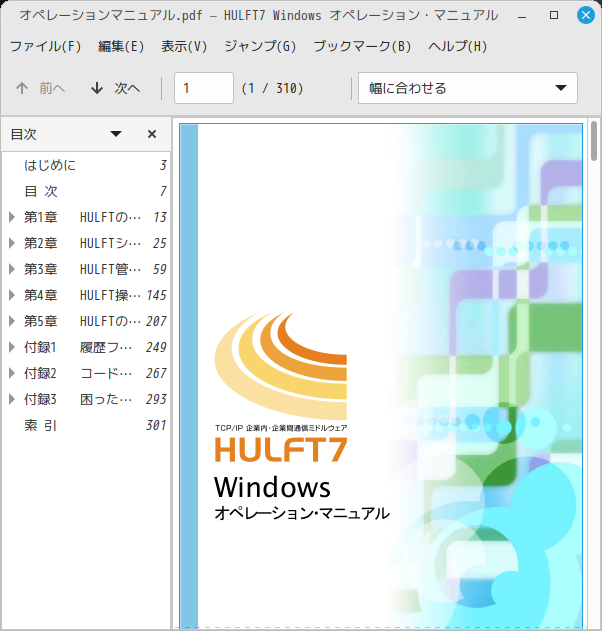Click the document vertical scrollbar thumb
Viewport: 602px width, 631px height.
(594, 141)
